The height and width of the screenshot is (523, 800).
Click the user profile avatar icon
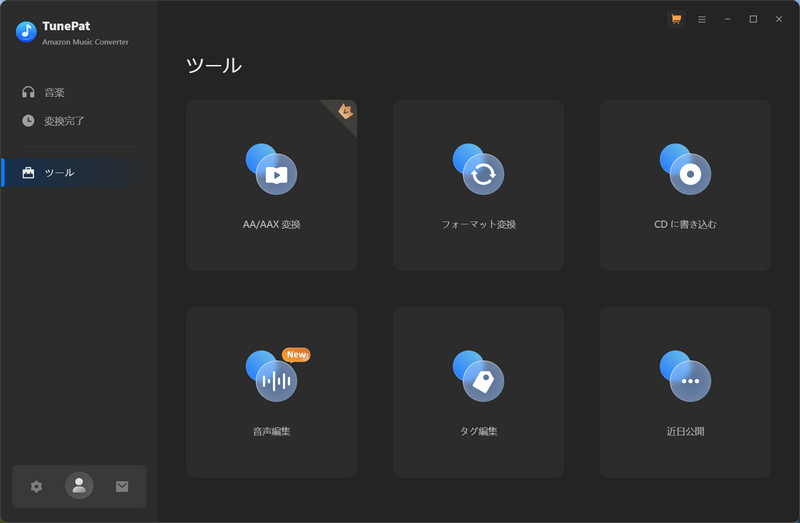pyautogui.click(x=79, y=486)
